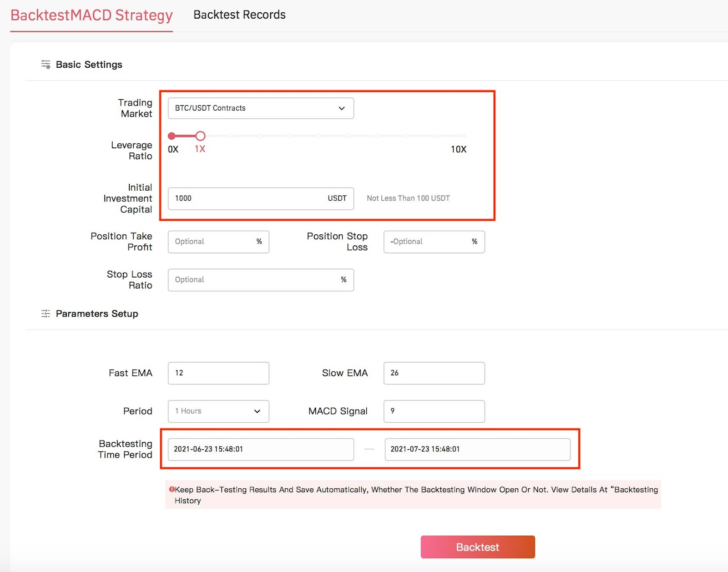Select the MACD Signal input box
This screenshot has height=572, width=728.
(434, 411)
